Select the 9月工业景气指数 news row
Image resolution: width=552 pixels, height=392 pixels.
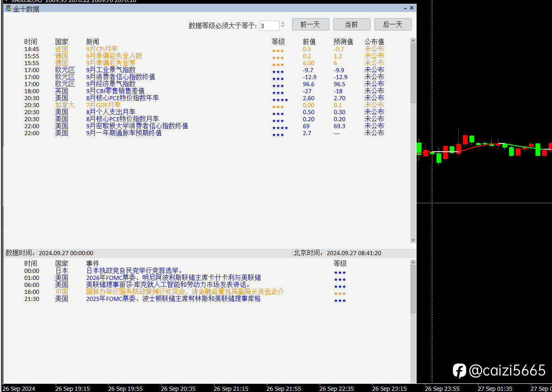(204, 70)
